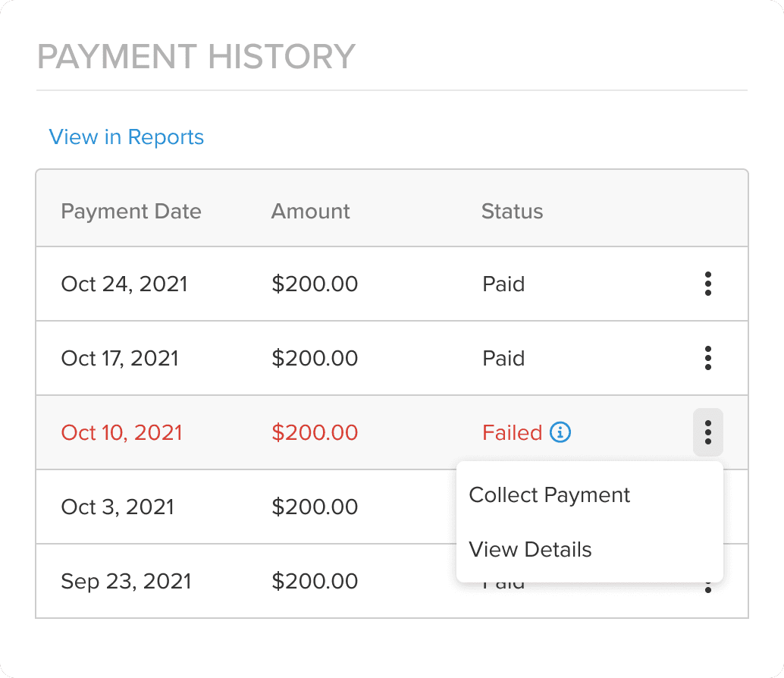Click the red Failed status text

pyautogui.click(x=512, y=432)
